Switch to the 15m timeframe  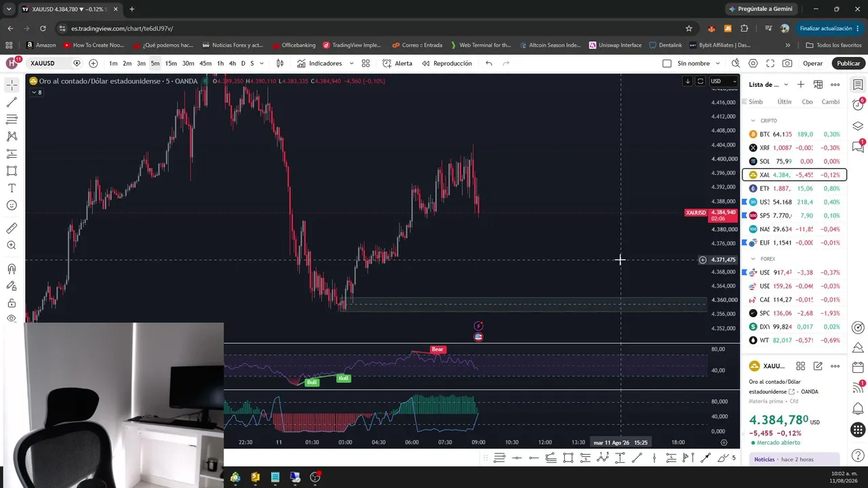171,63
